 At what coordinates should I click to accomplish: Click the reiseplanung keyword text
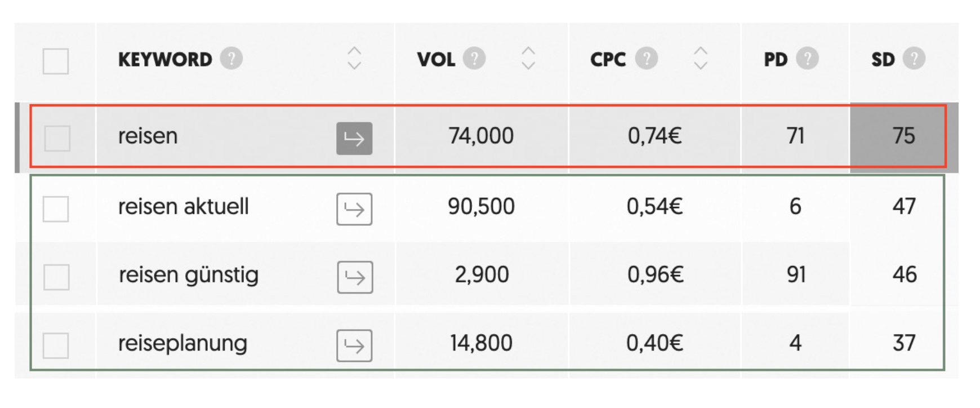pos(182,344)
